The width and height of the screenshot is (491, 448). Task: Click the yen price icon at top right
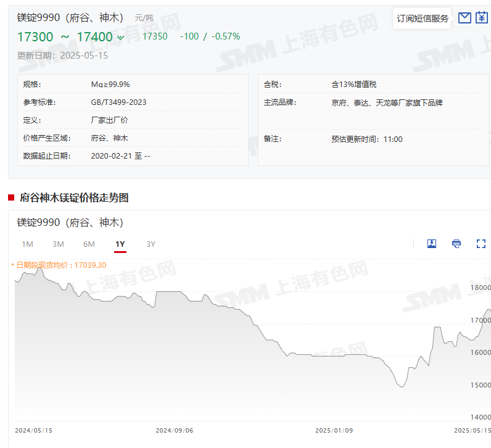point(482,18)
